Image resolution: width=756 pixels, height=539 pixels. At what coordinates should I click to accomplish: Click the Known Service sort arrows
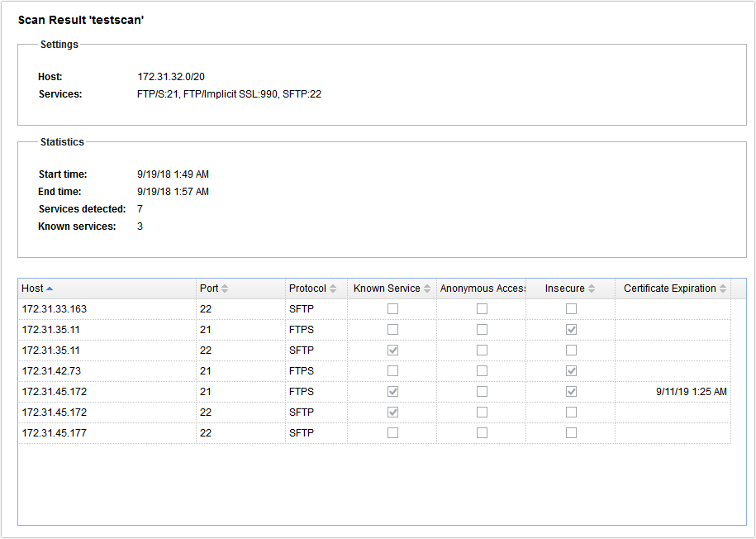(x=427, y=288)
